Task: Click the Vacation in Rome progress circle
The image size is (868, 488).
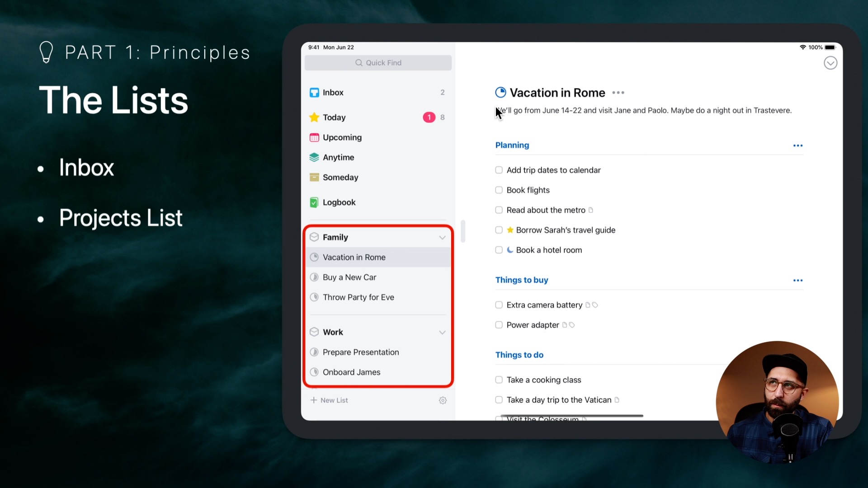Action: pos(500,93)
